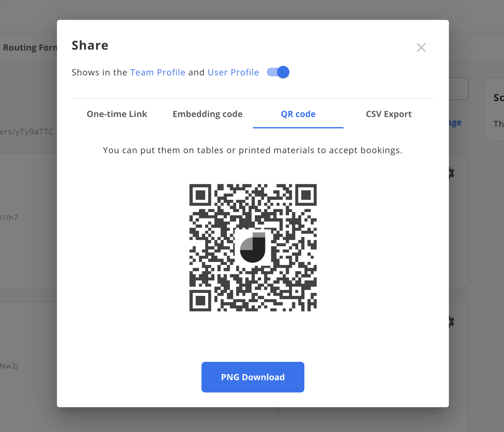Select the QR code tab
The width and height of the screenshot is (504, 432).
298,114
